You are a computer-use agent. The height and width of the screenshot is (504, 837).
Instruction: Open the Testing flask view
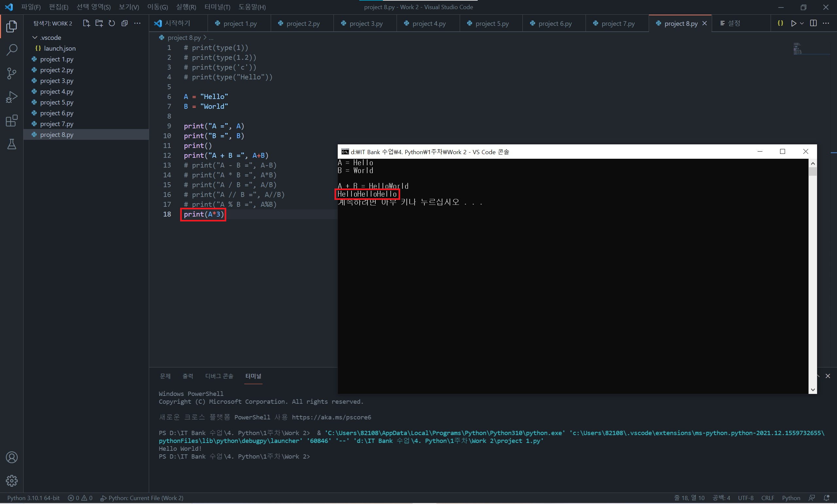point(11,144)
